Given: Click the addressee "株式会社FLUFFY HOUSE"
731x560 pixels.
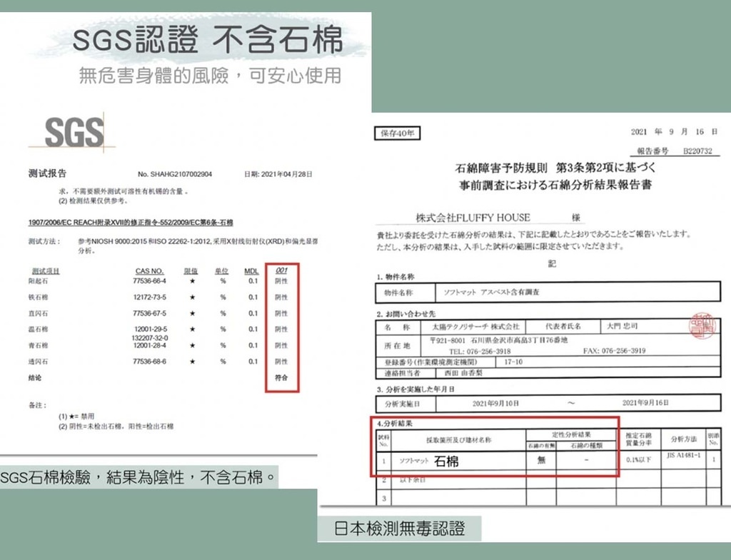Looking at the screenshot, I should tap(473, 218).
